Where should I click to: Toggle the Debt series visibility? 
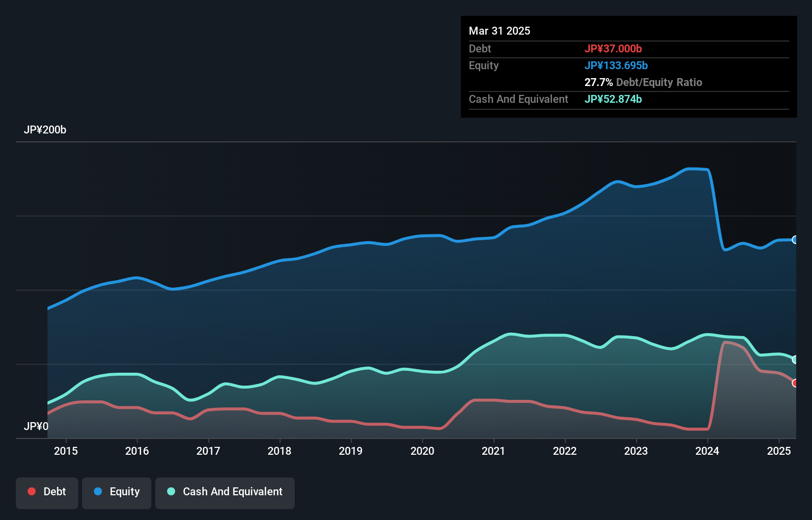pyautogui.click(x=47, y=492)
